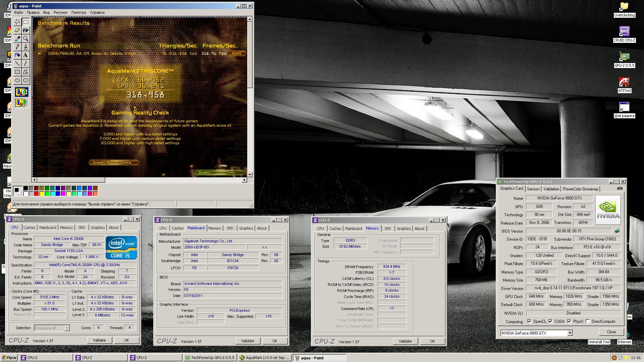Switch to Validation tab in GPU-Z

coord(551,189)
